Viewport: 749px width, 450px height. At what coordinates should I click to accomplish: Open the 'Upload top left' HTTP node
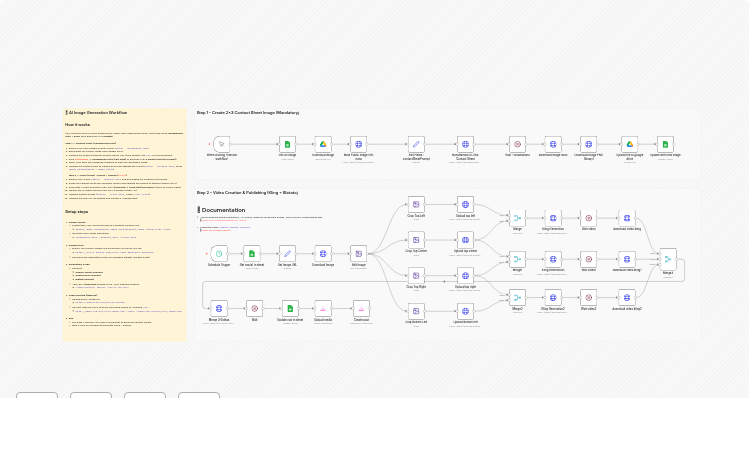coord(465,204)
